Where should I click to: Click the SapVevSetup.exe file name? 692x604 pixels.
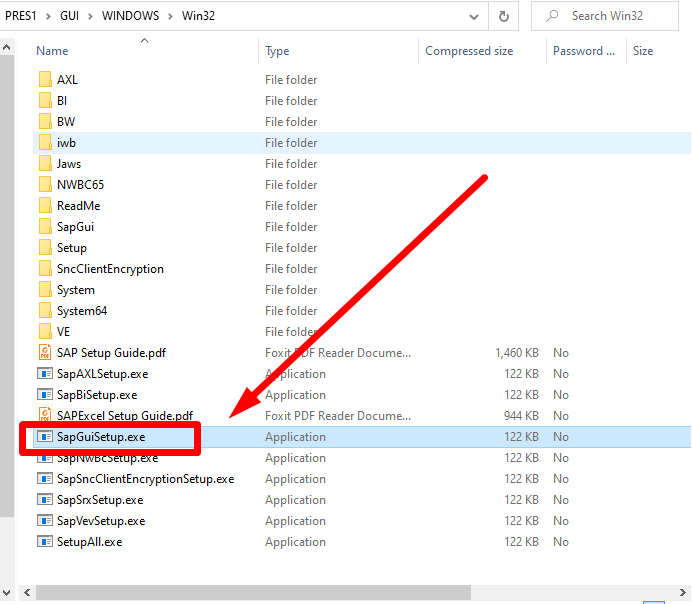(x=101, y=521)
